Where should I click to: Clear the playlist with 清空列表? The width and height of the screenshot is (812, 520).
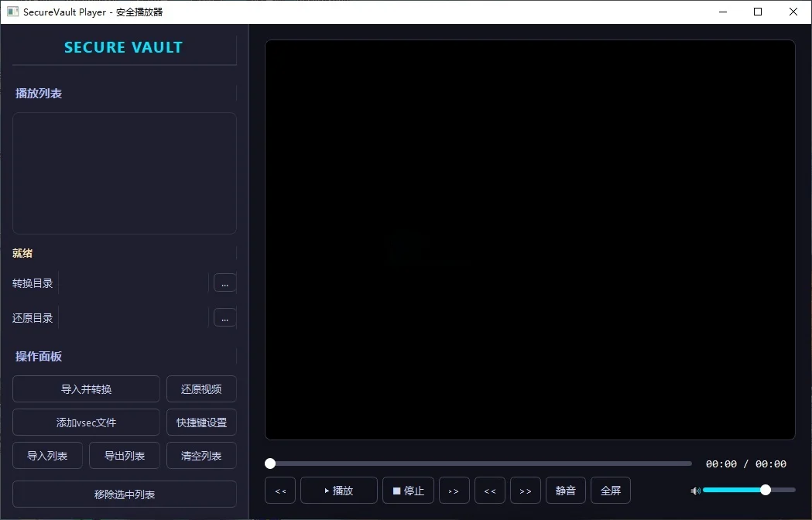coord(201,456)
